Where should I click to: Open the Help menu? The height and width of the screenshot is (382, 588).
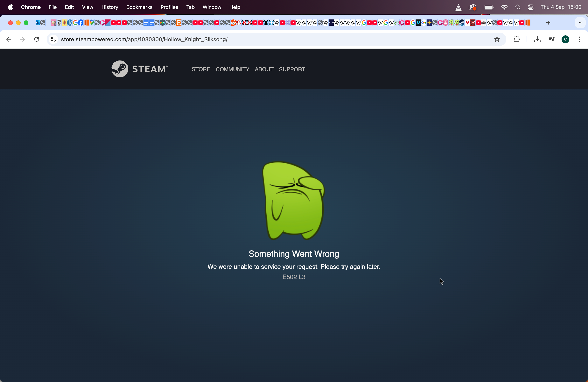point(235,7)
